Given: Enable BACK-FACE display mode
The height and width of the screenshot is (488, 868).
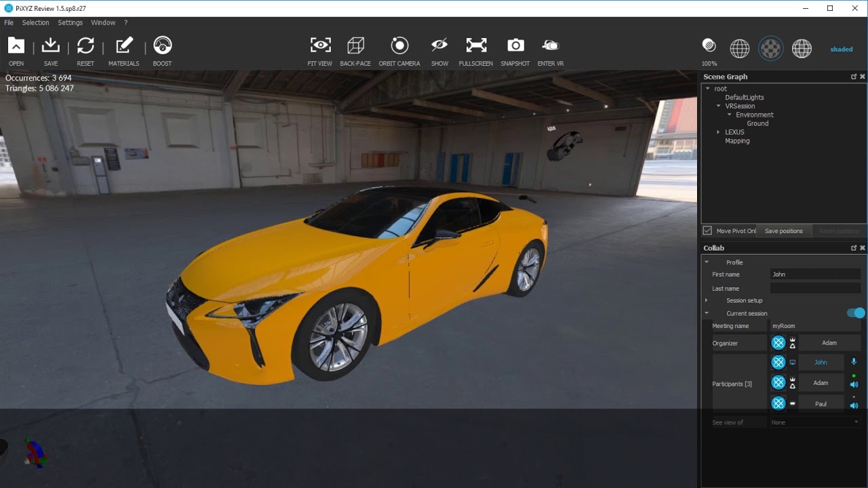Looking at the screenshot, I should tap(355, 47).
